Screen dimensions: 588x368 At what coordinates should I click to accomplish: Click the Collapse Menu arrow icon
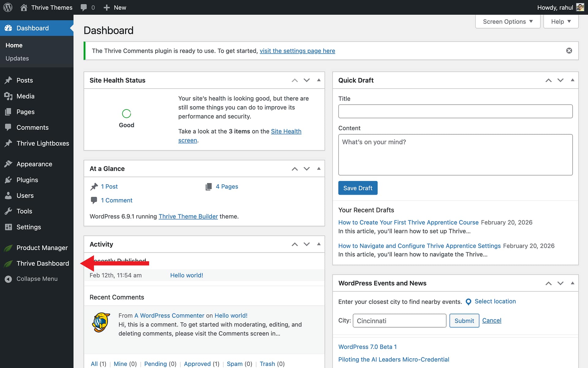pyautogui.click(x=9, y=279)
